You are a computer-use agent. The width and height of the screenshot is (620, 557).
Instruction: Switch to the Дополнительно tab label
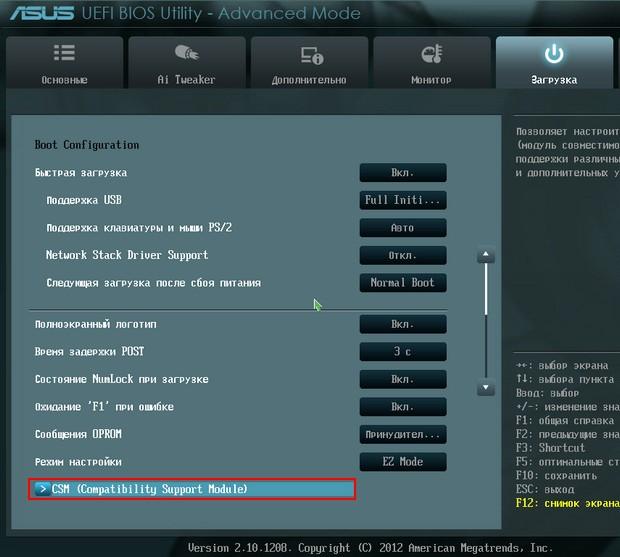pos(309,80)
